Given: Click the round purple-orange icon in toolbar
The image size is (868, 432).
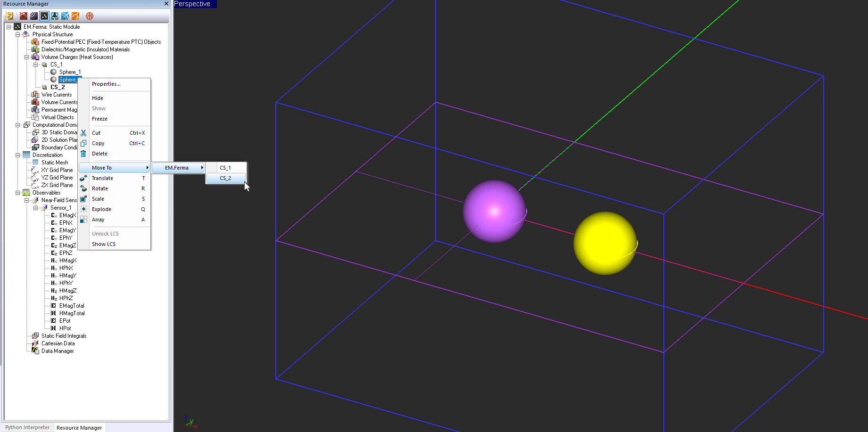Looking at the screenshot, I should [x=90, y=16].
